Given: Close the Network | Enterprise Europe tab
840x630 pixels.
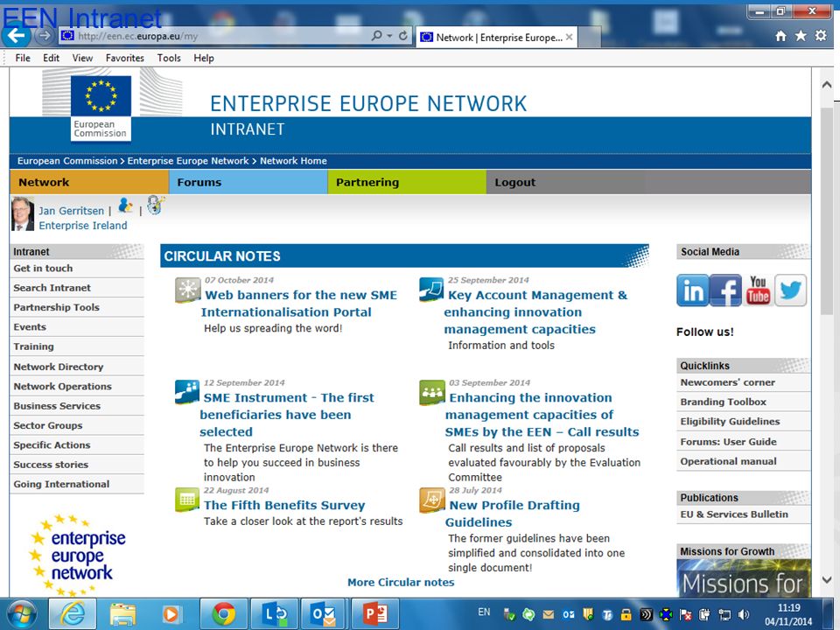Looking at the screenshot, I should tap(569, 37).
